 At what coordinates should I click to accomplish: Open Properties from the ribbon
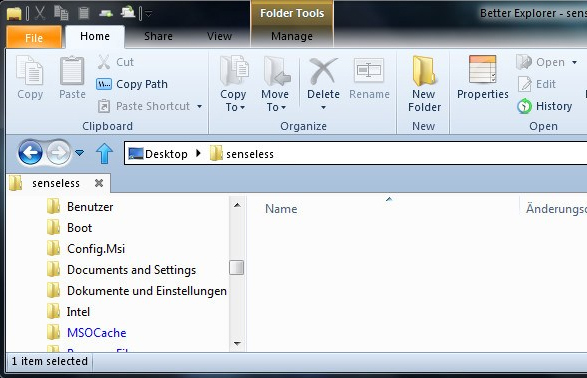click(x=483, y=77)
